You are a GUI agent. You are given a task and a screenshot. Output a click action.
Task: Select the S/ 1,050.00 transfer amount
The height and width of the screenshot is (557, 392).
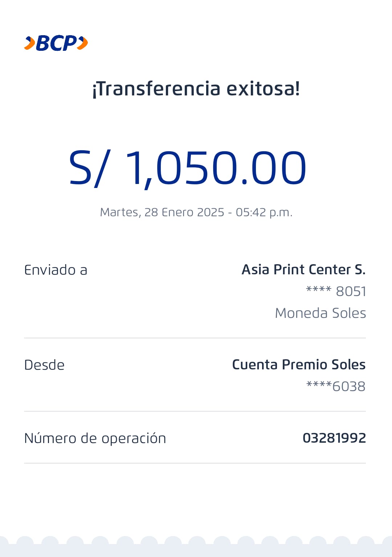point(188,168)
